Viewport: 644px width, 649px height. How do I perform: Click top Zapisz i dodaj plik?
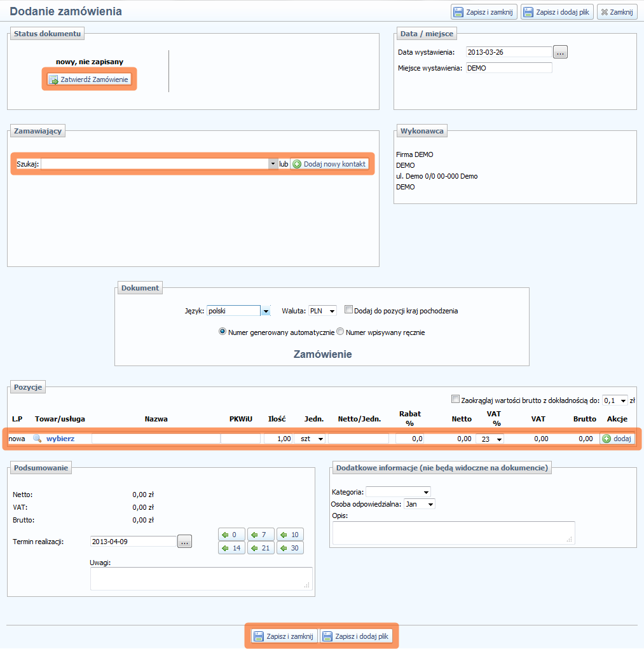(x=557, y=12)
